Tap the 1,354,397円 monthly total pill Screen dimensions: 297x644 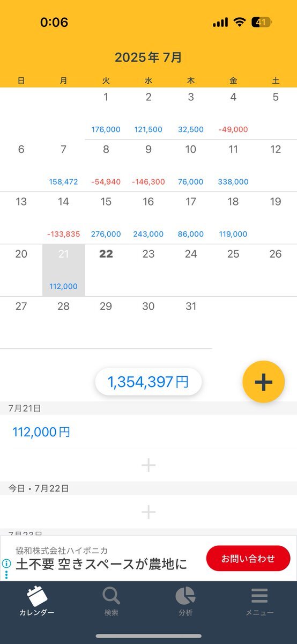click(x=148, y=382)
